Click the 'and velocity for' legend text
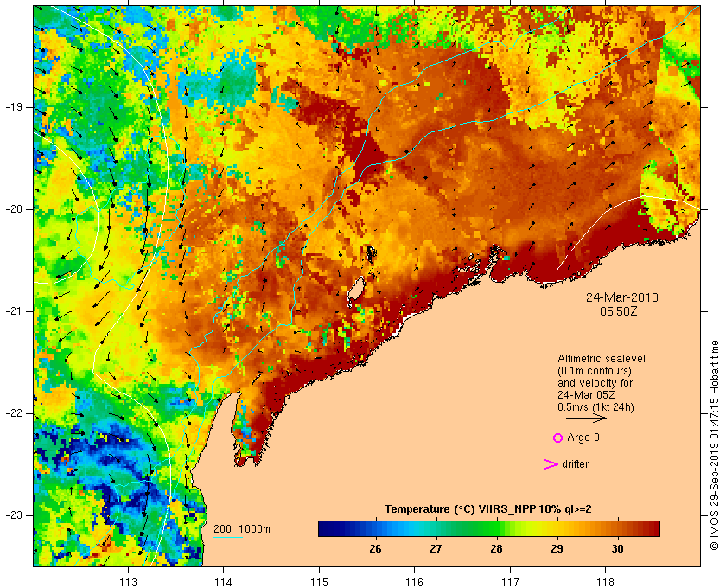726x588 pixels. point(595,383)
